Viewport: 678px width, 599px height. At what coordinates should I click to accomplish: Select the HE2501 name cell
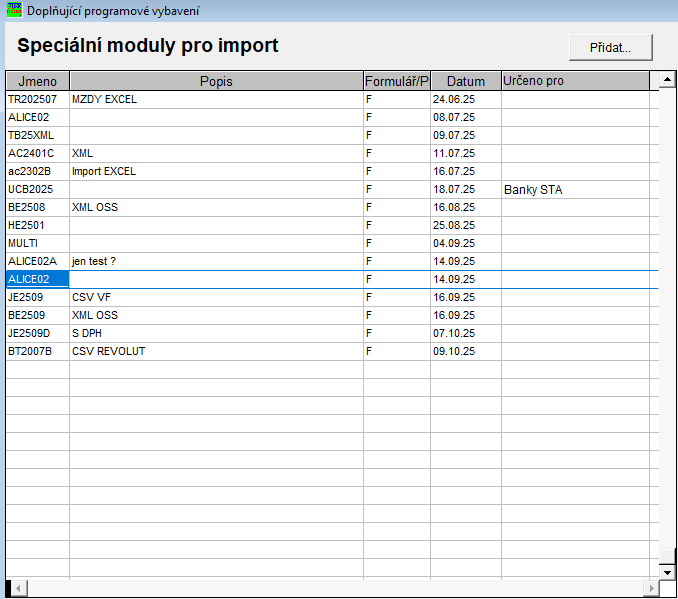click(38, 226)
